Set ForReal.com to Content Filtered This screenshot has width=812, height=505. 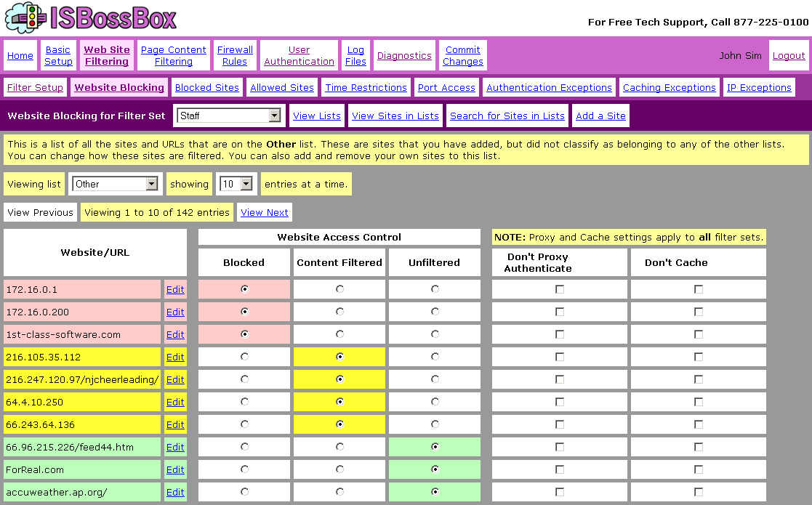[339, 469]
